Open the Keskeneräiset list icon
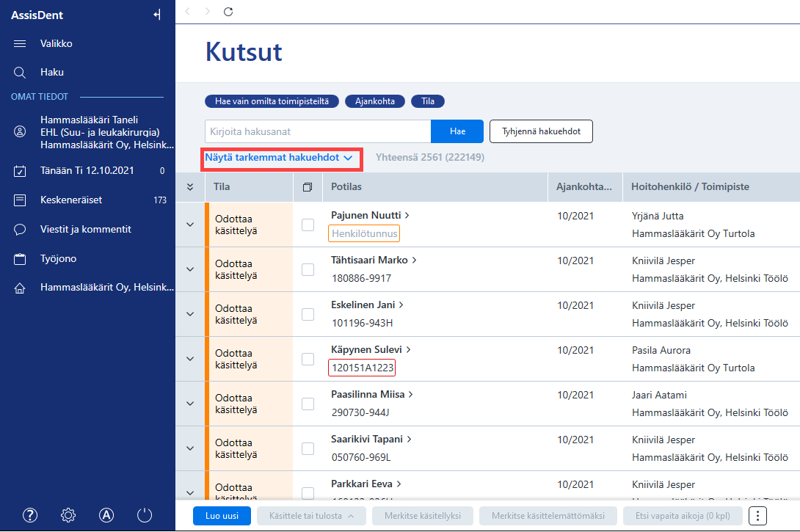 (19, 200)
